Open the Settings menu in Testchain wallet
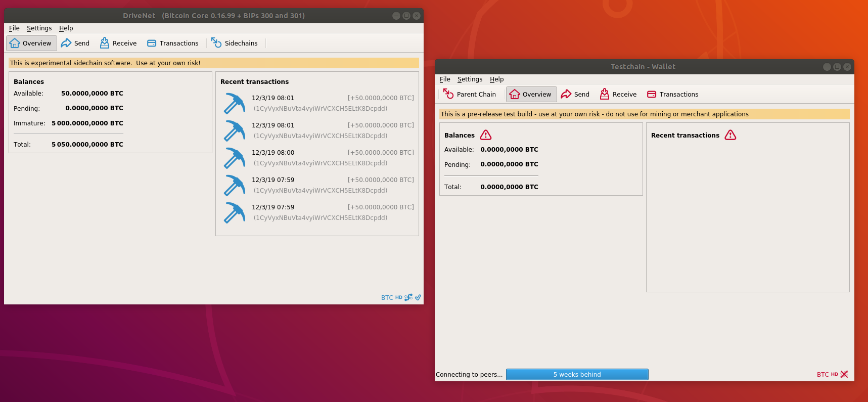The height and width of the screenshot is (402, 868). pos(470,79)
